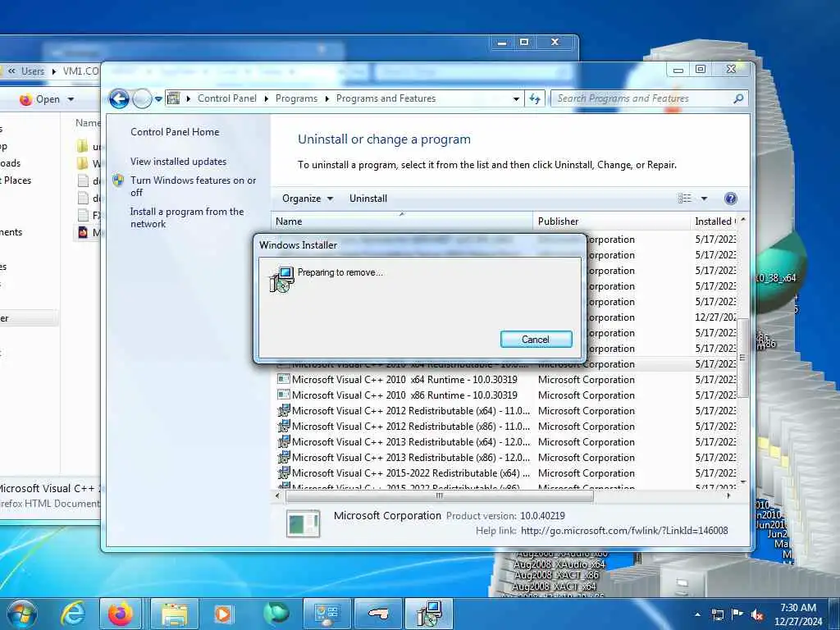Click Uninstall in the toolbar

(368, 199)
